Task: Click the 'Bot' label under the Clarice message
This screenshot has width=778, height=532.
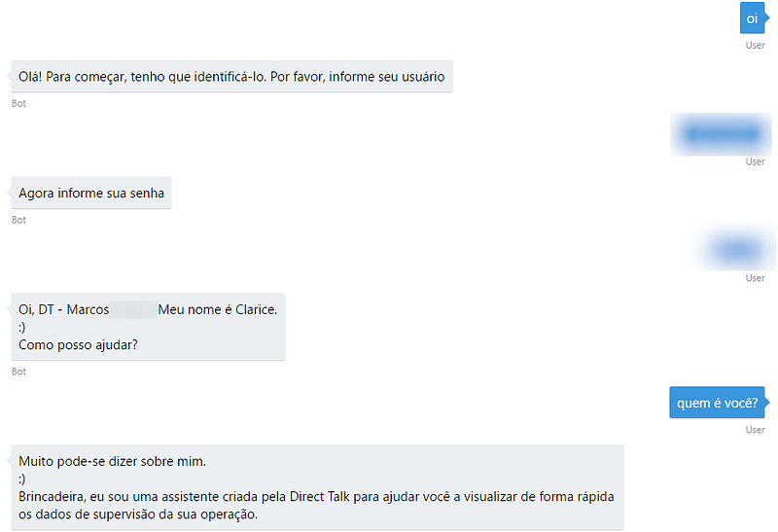Action: (x=18, y=372)
